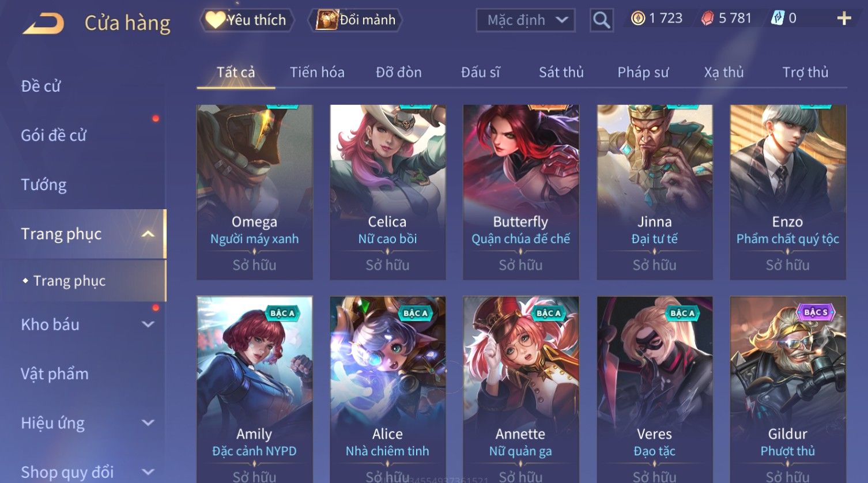Select the Tiến hóa tab
Image resolution: width=868 pixels, height=483 pixels.
pyautogui.click(x=317, y=72)
